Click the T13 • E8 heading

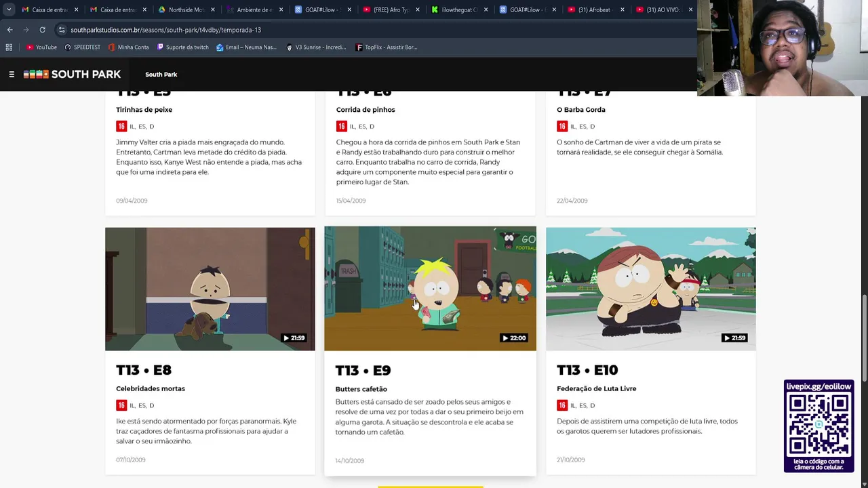point(144,370)
